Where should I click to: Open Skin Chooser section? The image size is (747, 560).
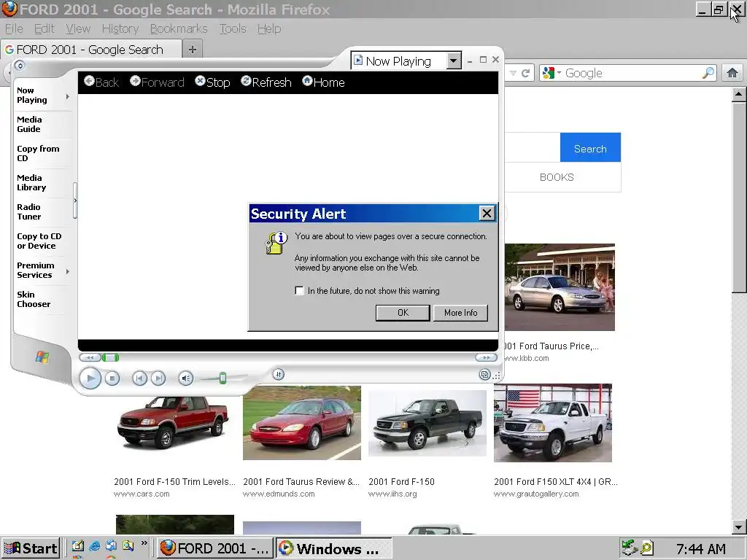click(34, 299)
